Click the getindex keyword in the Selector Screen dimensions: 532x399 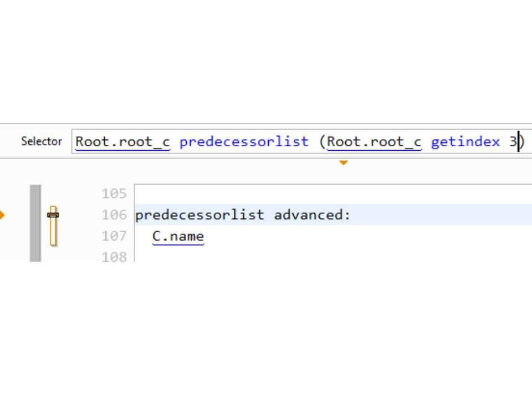(465, 142)
